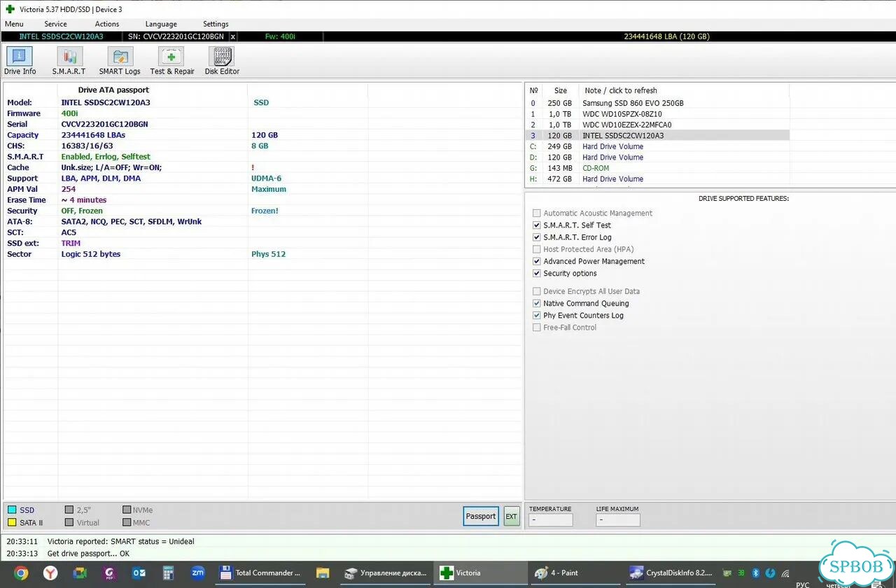The height and width of the screenshot is (588, 896).
Task: Click the Size column header
Action: (x=561, y=90)
